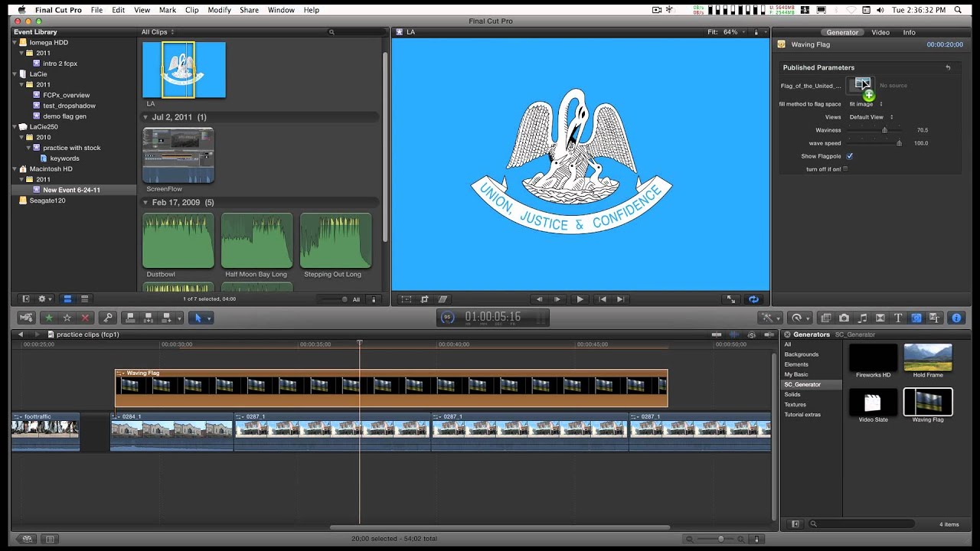Collapse the Iomega HDD disclosure triangle
The image size is (980, 551).
(15, 43)
